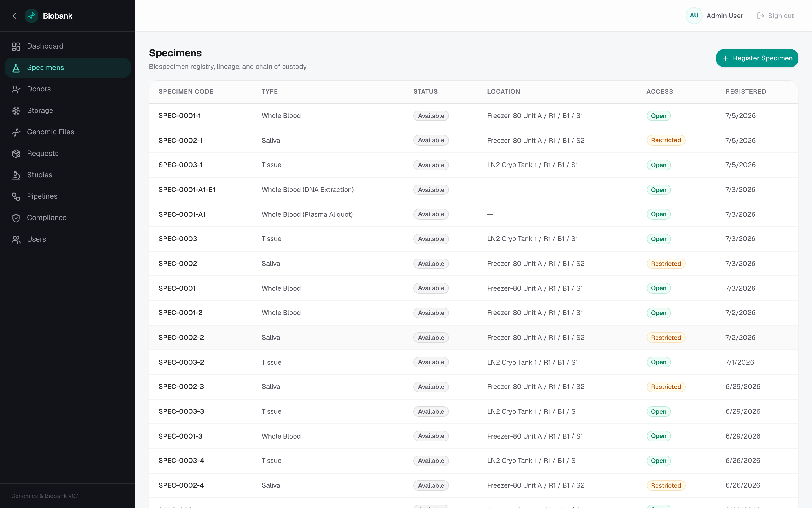The image size is (812, 508).
Task: Click Restricted badge on SPEC-0002-4 row
Action: coord(666,485)
